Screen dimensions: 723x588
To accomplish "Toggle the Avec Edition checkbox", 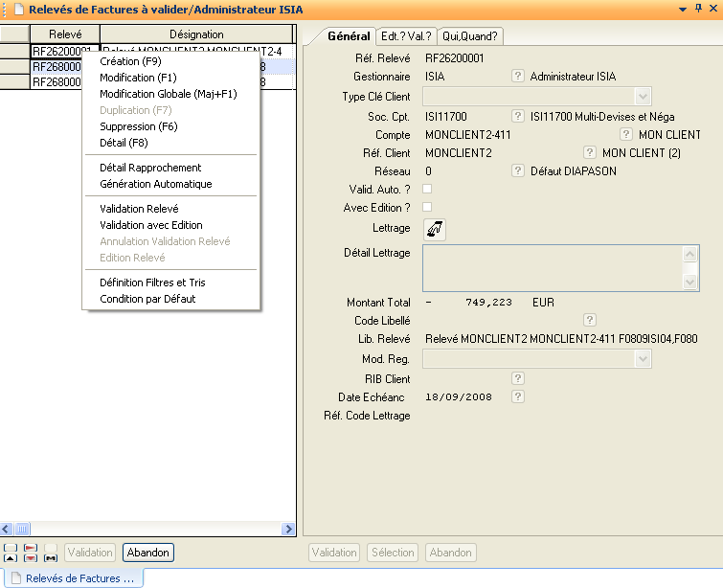I will click(x=427, y=207).
